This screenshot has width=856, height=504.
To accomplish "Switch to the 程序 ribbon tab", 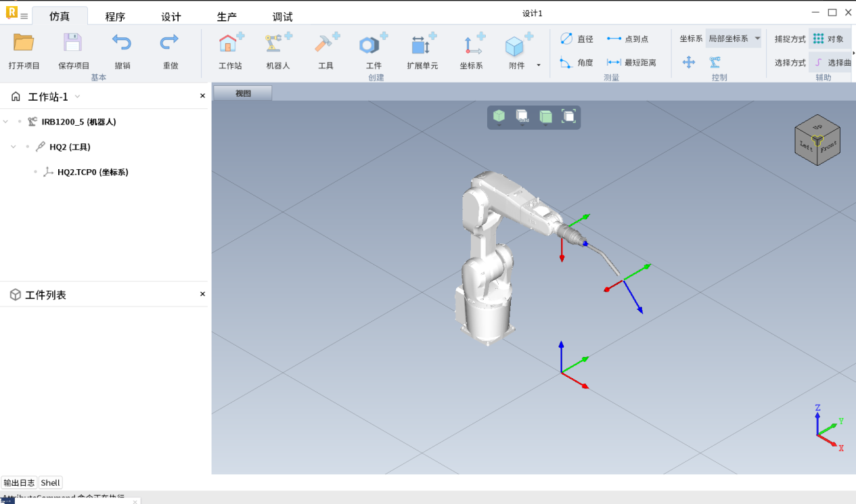I will (115, 17).
